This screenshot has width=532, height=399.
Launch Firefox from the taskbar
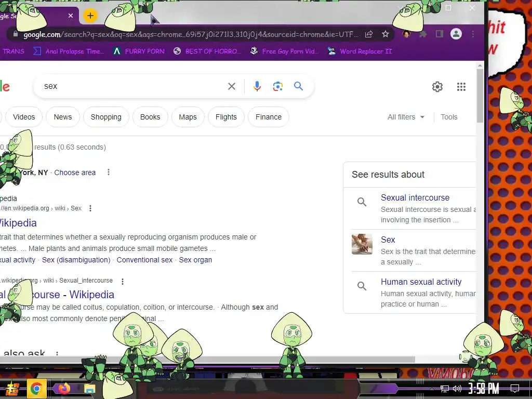pos(64,388)
